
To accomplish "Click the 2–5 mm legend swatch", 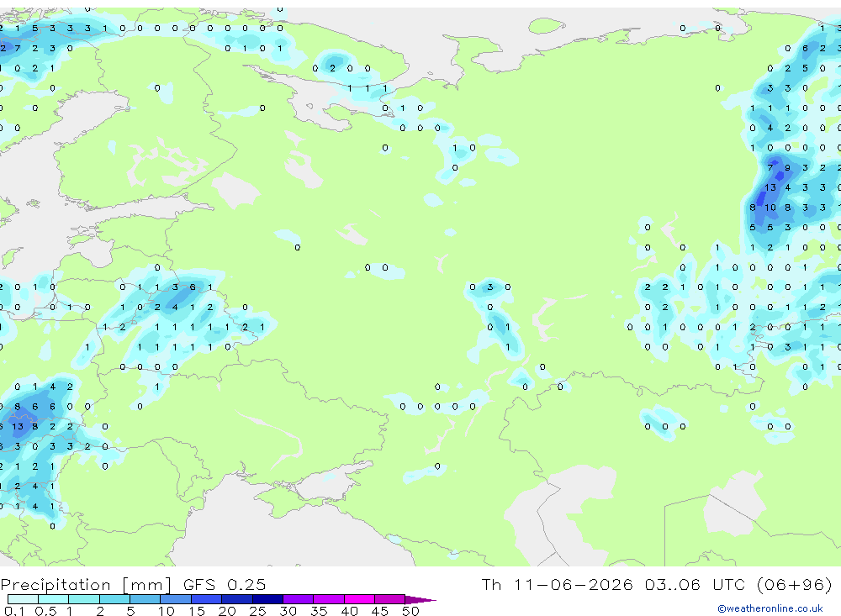I will click(114, 599).
